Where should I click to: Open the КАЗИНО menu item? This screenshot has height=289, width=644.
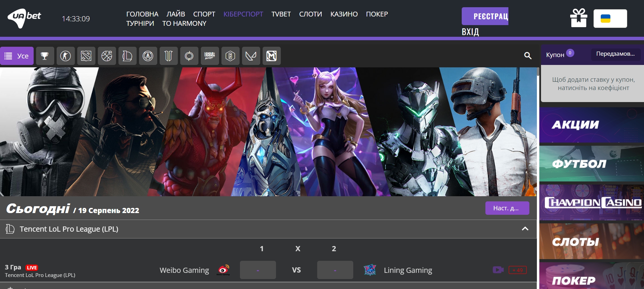point(344,14)
